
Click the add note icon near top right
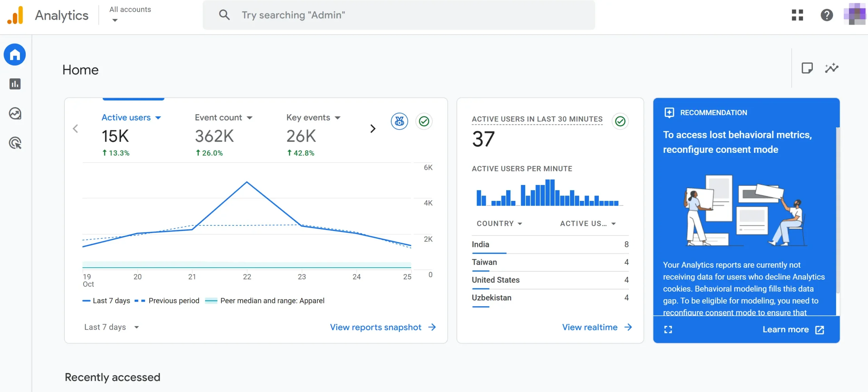pos(807,68)
